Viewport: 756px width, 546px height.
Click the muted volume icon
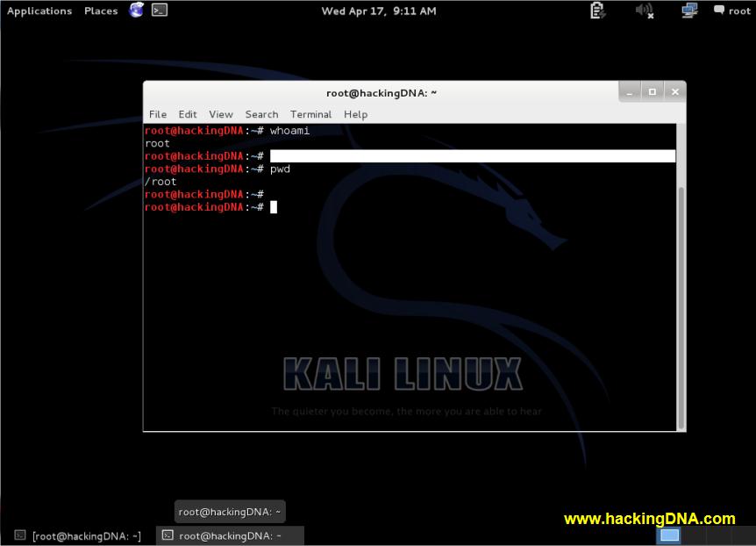644,11
